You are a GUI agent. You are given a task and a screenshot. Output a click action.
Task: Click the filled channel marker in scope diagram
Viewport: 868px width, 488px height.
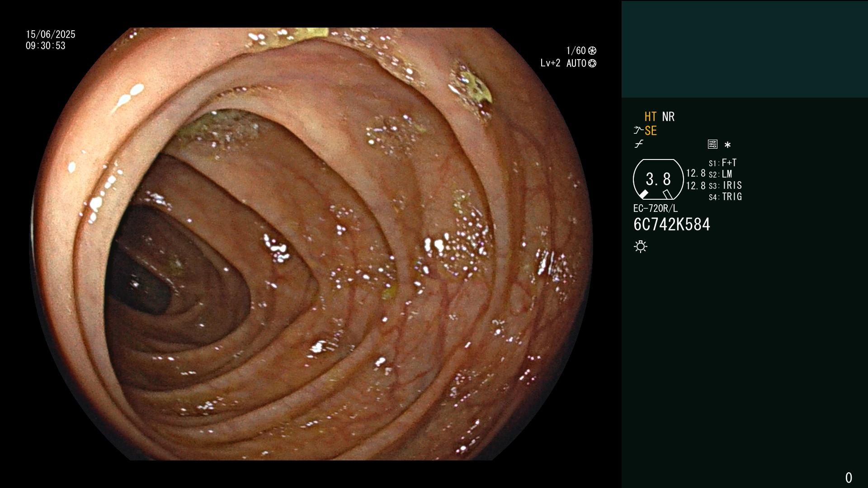point(643,195)
